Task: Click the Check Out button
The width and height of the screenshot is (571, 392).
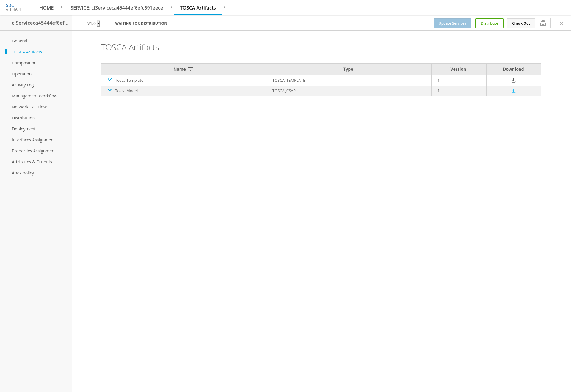Action: pyautogui.click(x=521, y=23)
